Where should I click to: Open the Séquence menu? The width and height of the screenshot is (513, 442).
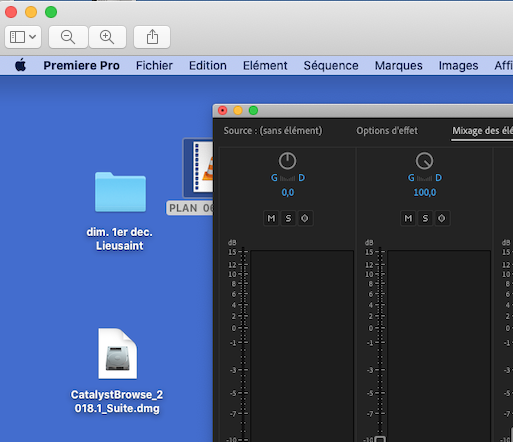[x=331, y=65]
